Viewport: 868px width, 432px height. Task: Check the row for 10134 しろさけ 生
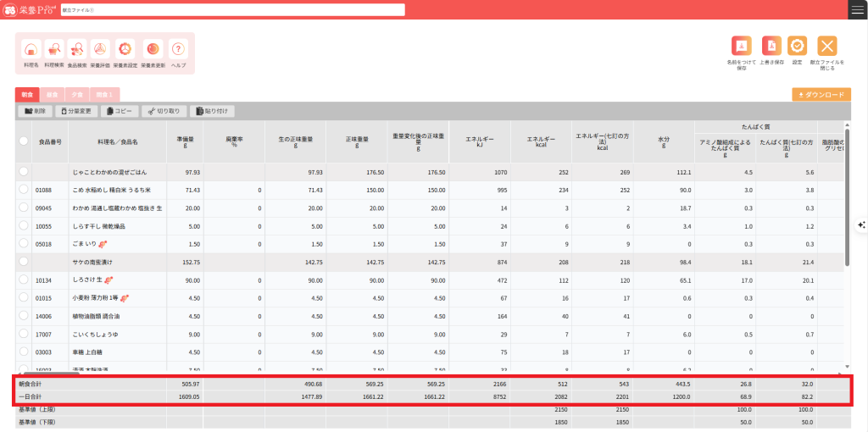click(x=24, y=280)
